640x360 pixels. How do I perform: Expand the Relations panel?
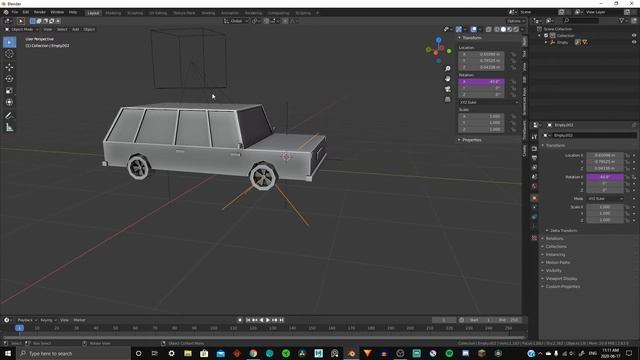pyautogui.click(x=554, y=238)
